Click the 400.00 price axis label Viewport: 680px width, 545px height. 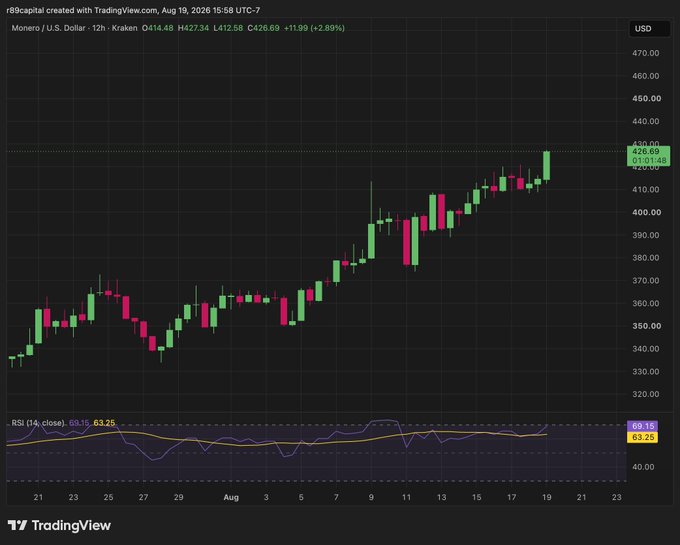(647, 212)
